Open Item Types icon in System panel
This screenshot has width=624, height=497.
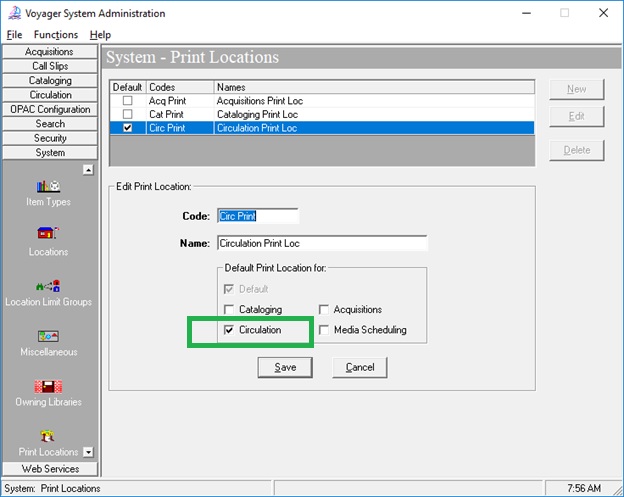coord(48,186)
